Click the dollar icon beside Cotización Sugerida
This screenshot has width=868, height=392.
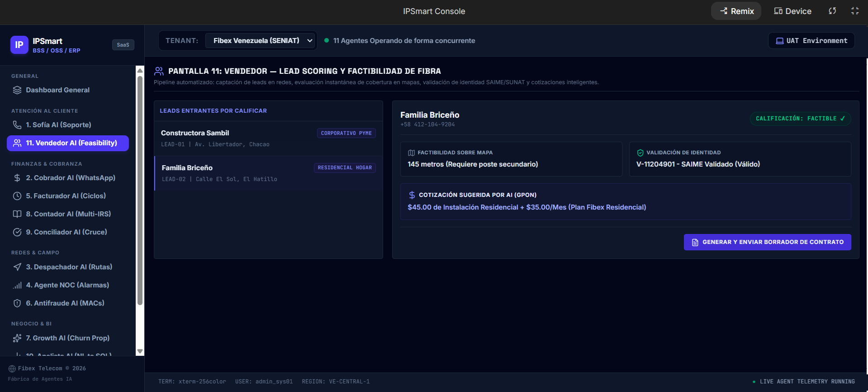(x=412, y=195)
